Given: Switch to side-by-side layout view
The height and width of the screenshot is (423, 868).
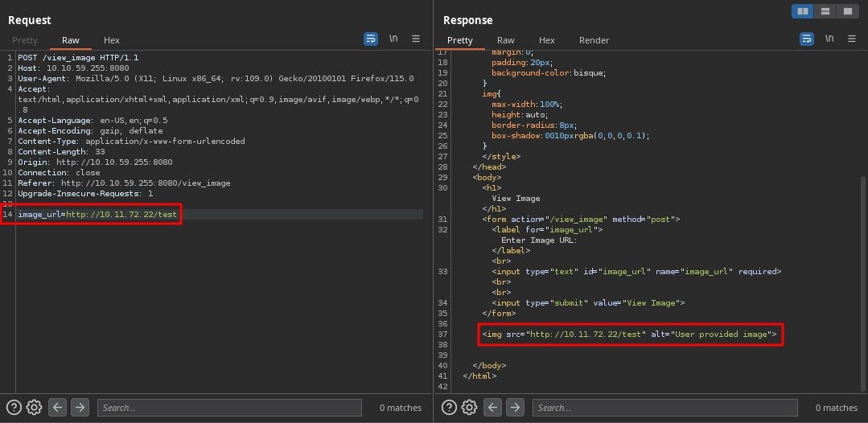Looking at the screenshot, I should 802,11.
